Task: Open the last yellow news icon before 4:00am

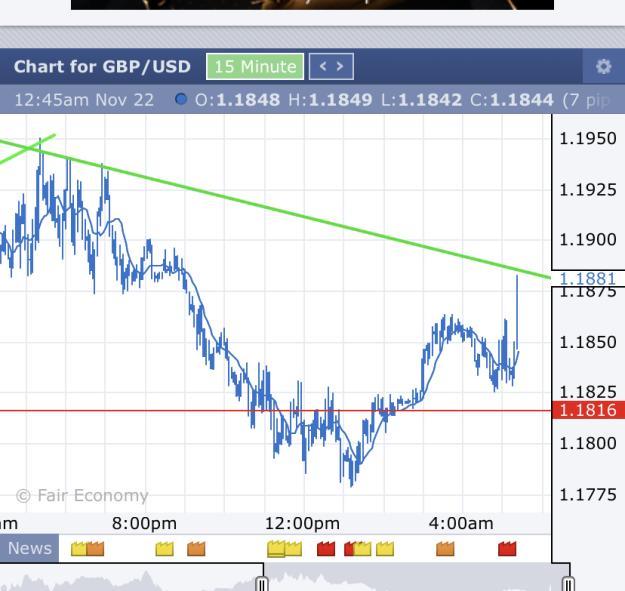Action: click(x=385, y=549)
